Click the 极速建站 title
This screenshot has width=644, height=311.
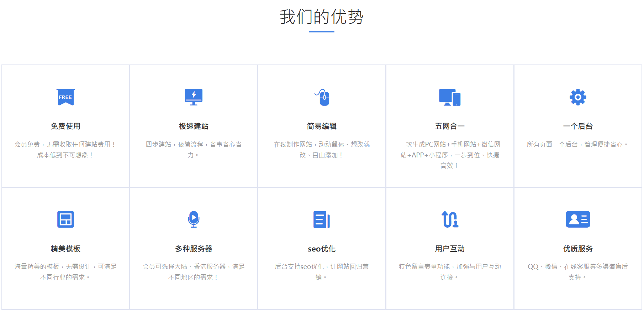click(194, 126)
